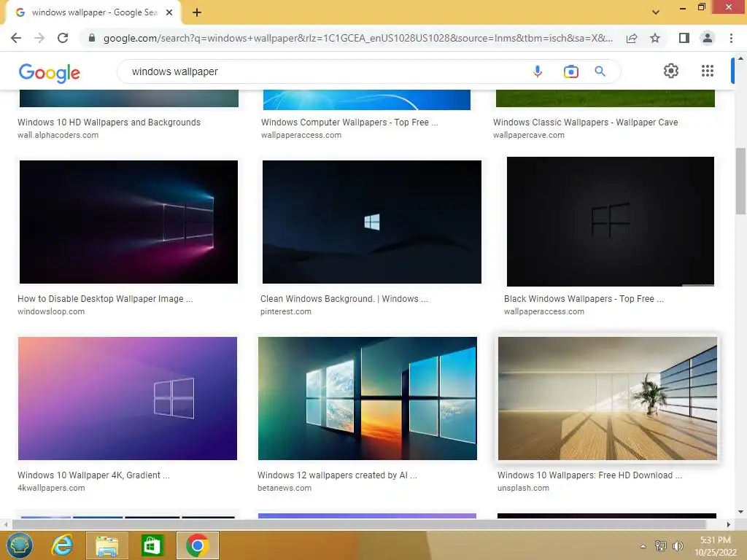Click the horizontal scrollbar left arrow
Screen dimensions: 747x560
pos(6,524)
